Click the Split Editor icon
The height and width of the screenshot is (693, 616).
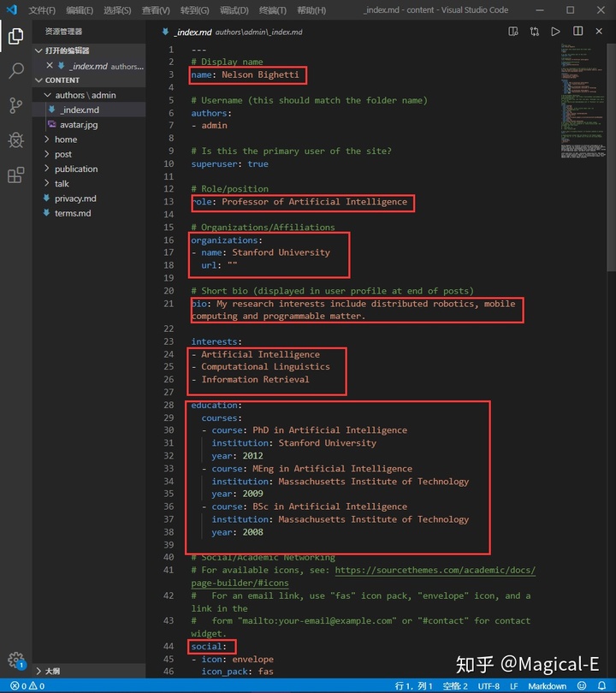[577, 32]
